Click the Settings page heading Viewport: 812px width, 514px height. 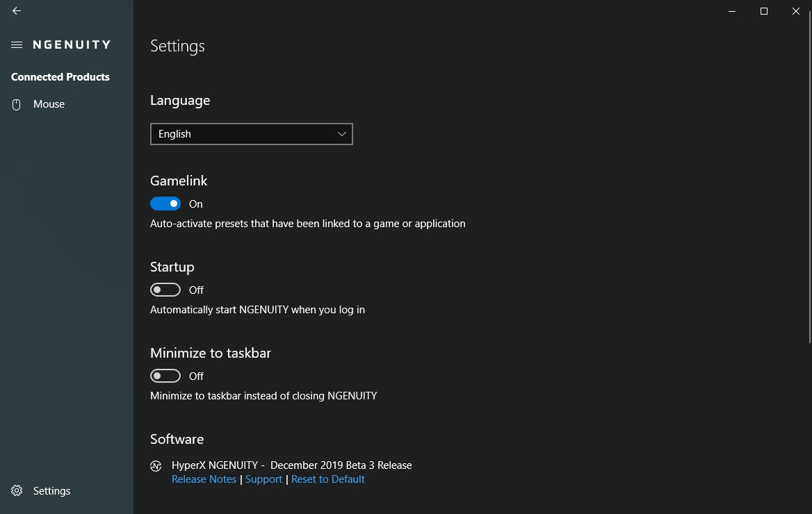point(178,47)
